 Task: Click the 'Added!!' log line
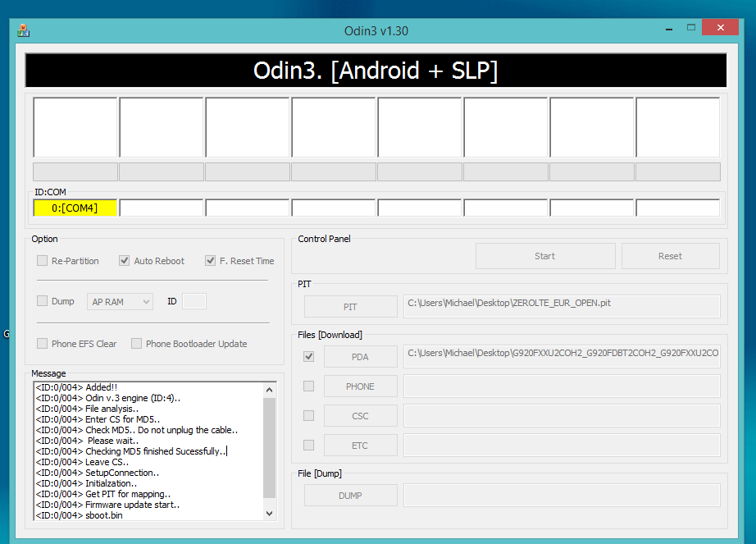tap(76, 387)
